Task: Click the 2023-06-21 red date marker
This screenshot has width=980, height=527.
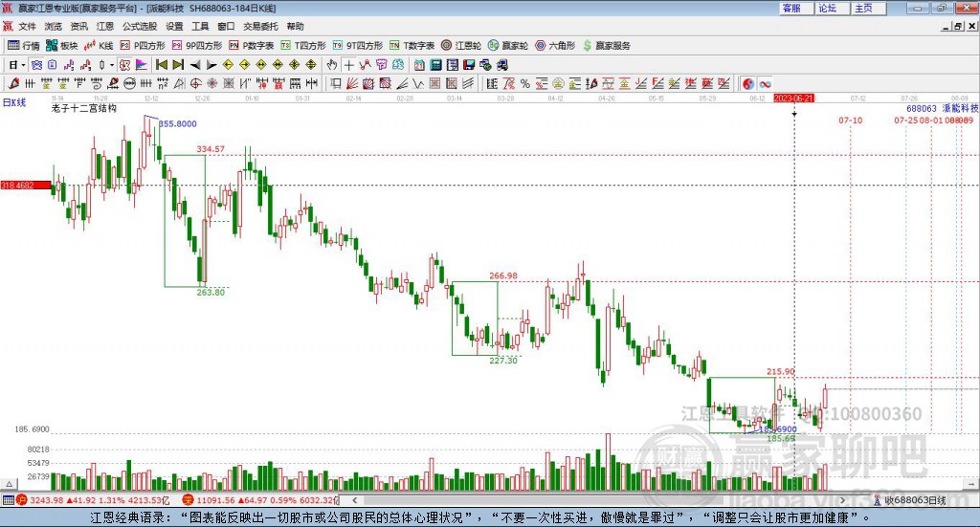Action: (793, 98)
